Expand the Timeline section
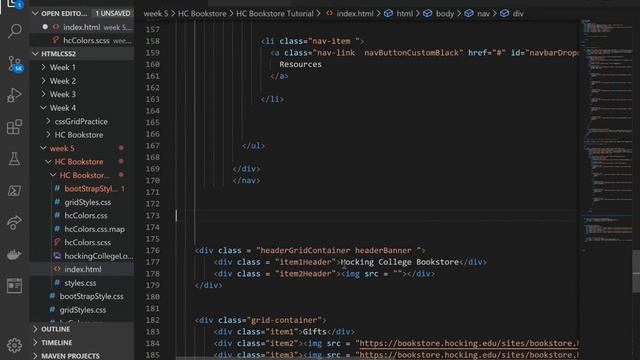The width and height of the screenshot is (640, 360). coord(82,342)
